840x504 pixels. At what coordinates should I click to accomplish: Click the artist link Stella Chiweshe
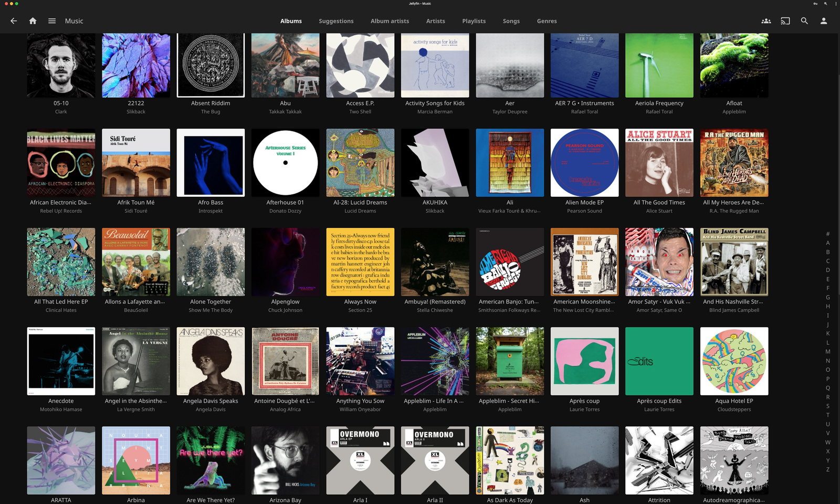click(x=435, y=310)
